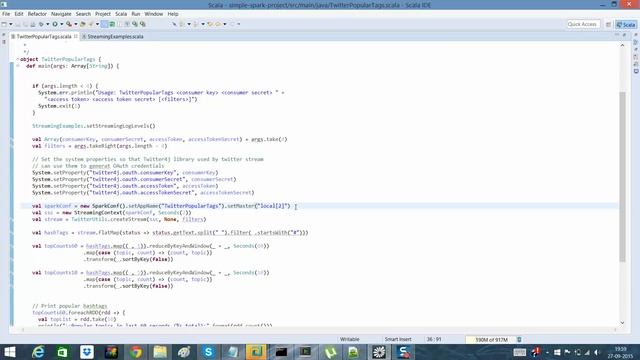Toggle the Smart Insert mode indicator
This screenshot has height=360, width=640.
pos(398,339)
